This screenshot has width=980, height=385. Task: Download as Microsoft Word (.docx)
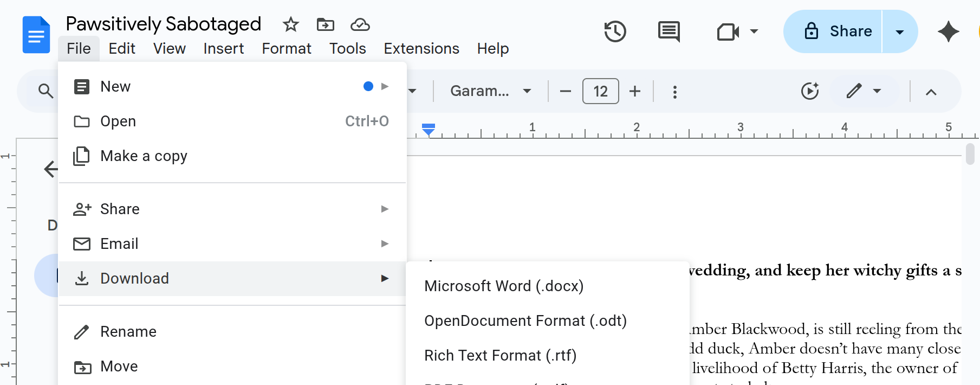(x=548, y=286)
